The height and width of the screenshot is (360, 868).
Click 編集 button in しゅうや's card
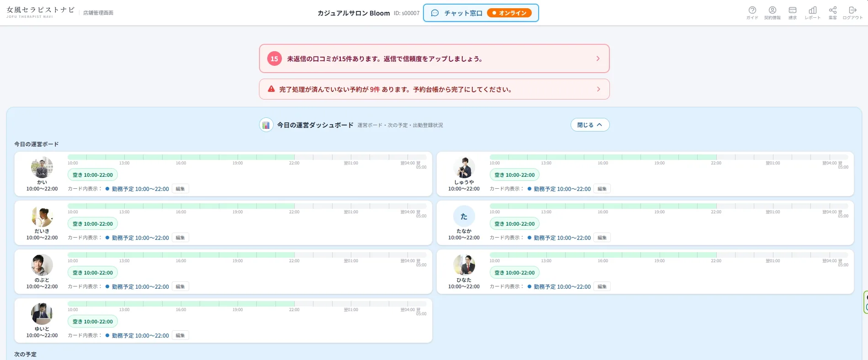click(602, 189)
